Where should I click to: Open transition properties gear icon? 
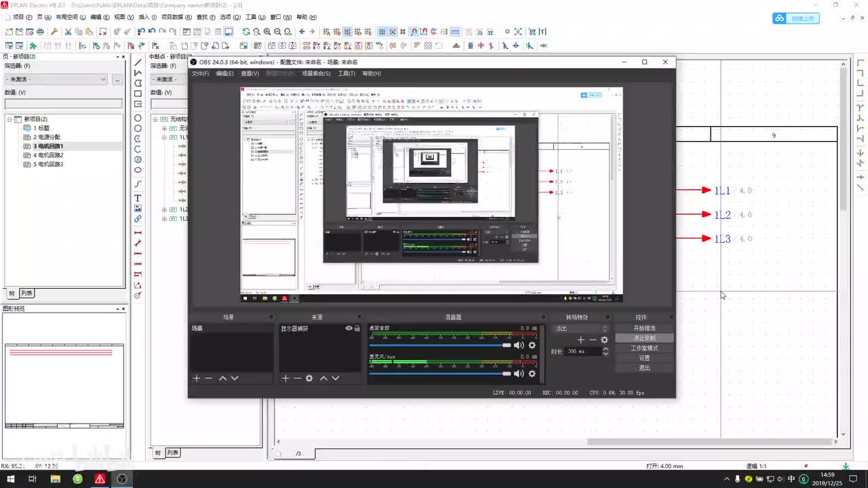[604, 340]
